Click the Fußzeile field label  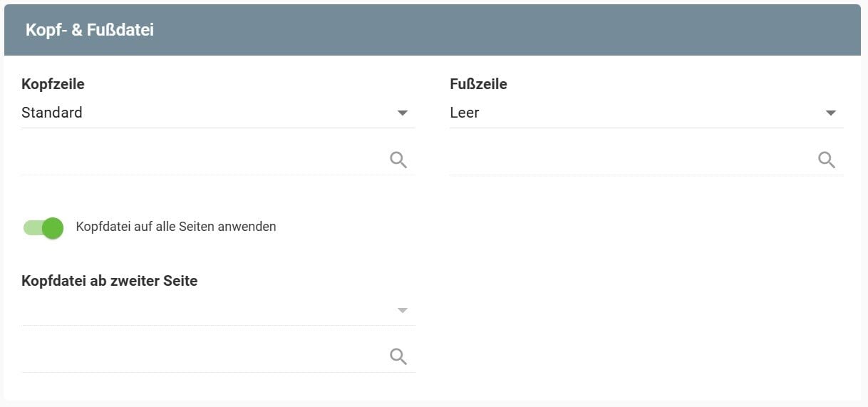tap(479, 84)
